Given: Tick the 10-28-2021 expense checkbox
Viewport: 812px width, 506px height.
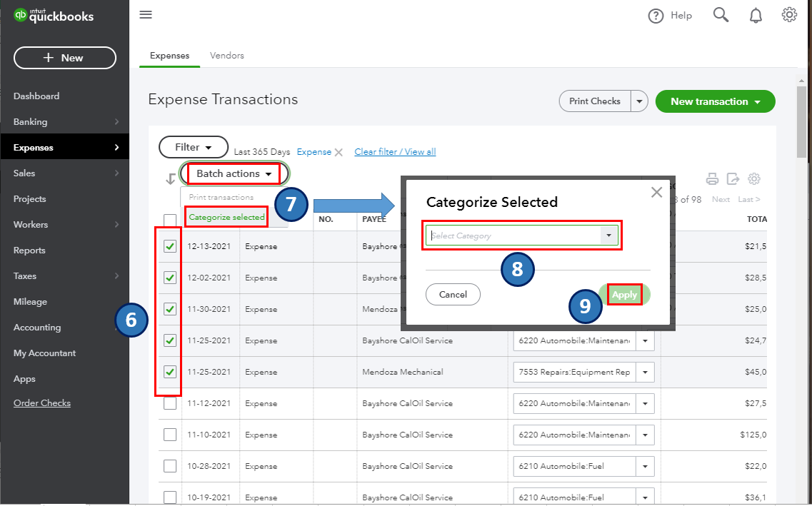Looking at the screenshot, I should coord(170,466).
